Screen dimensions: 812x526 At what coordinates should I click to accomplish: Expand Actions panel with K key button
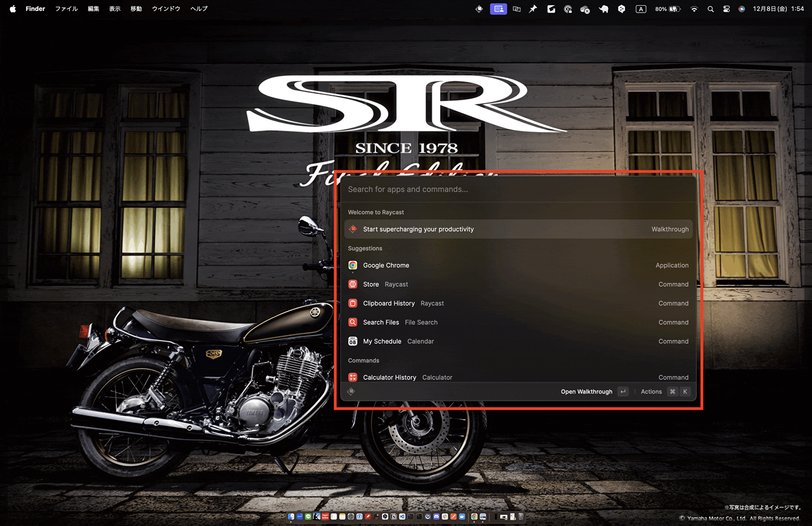[x=685, y=392]
